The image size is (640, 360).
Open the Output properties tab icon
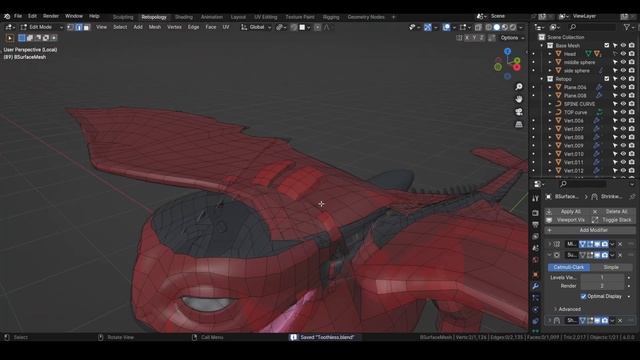point(536,225)
